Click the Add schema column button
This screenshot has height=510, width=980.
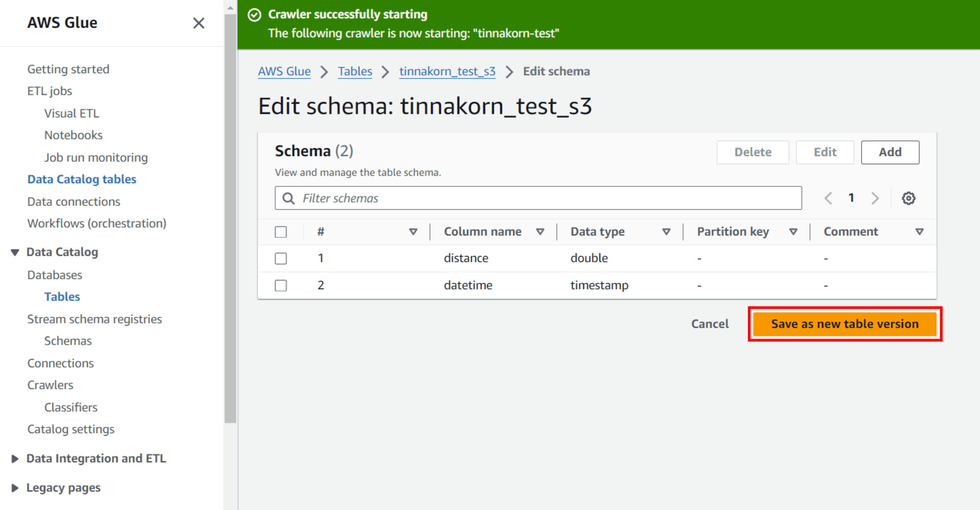click(x=890, y=153)
